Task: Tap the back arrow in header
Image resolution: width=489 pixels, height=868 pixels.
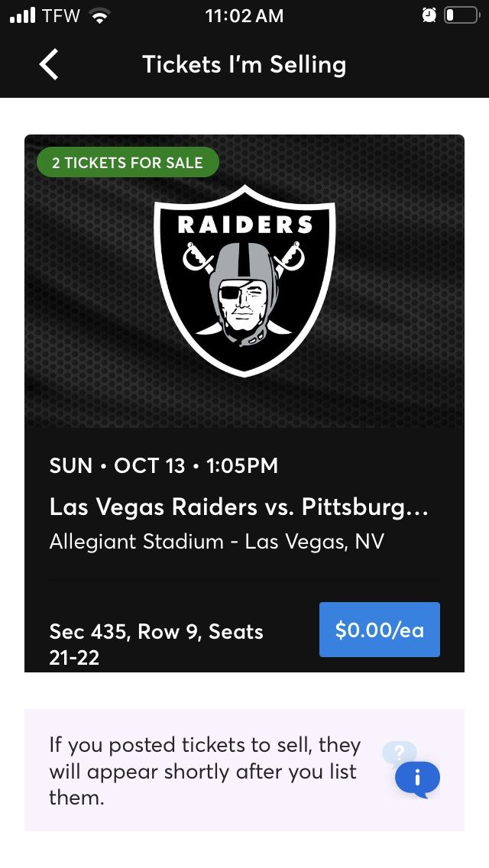Action: click(48, 64)
